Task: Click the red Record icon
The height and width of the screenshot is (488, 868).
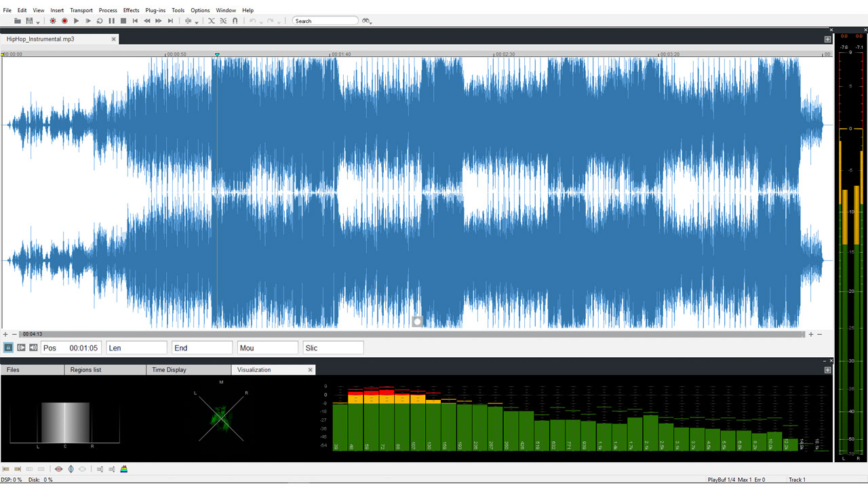Action: tap(65, 20)
